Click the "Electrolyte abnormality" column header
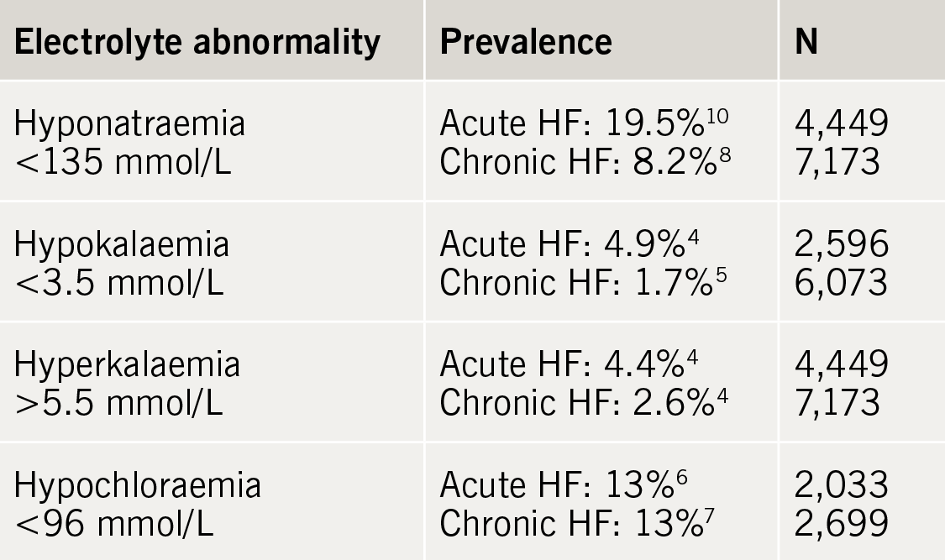This screenshot has height=560, width=945. click(x=197, y=42)
